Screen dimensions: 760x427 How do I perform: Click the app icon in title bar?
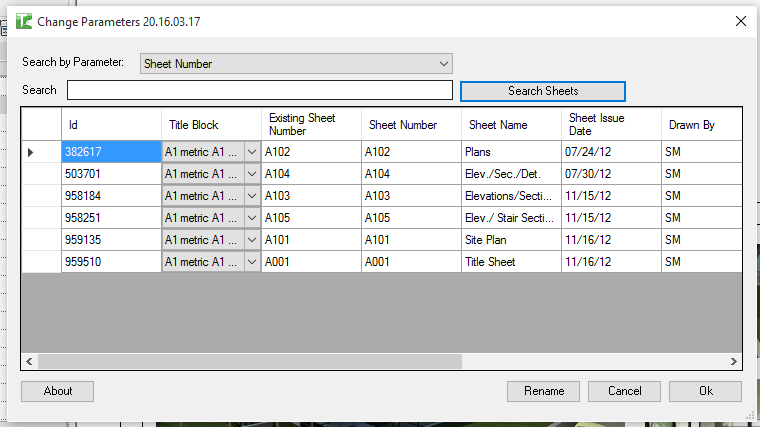[25, 20]
